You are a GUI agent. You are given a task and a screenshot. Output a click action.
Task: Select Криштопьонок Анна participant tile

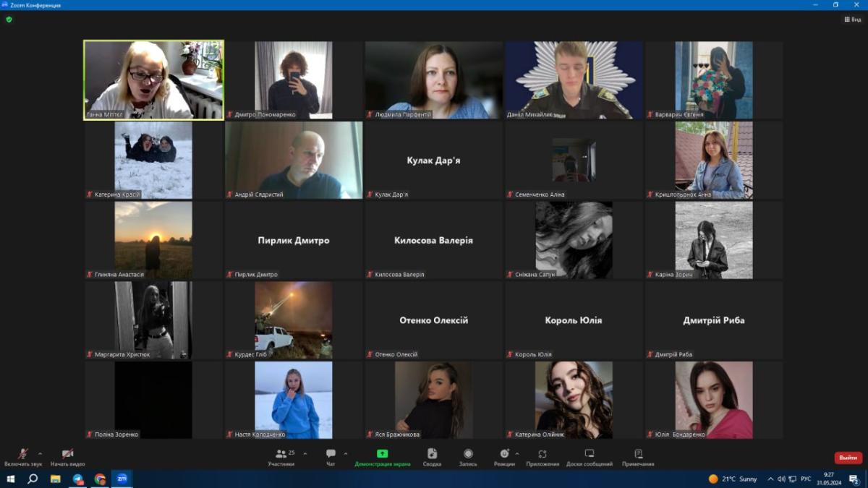[x=714, y=160]
